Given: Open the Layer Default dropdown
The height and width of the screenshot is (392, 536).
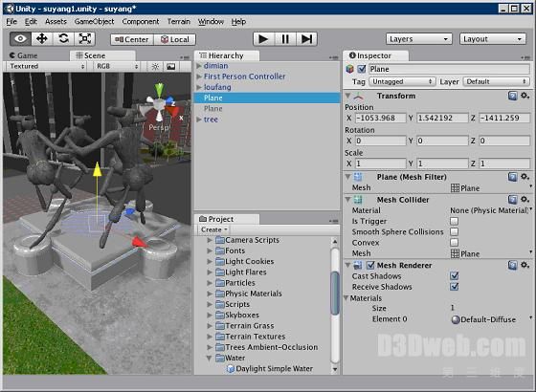Looking at the screenshot, I should pos(497,82).
